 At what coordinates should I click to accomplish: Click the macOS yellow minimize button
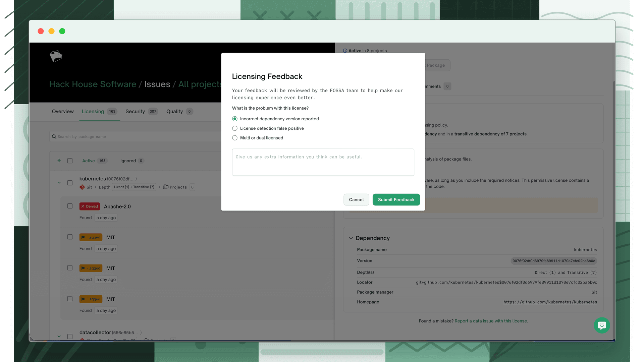coord(51,31)
